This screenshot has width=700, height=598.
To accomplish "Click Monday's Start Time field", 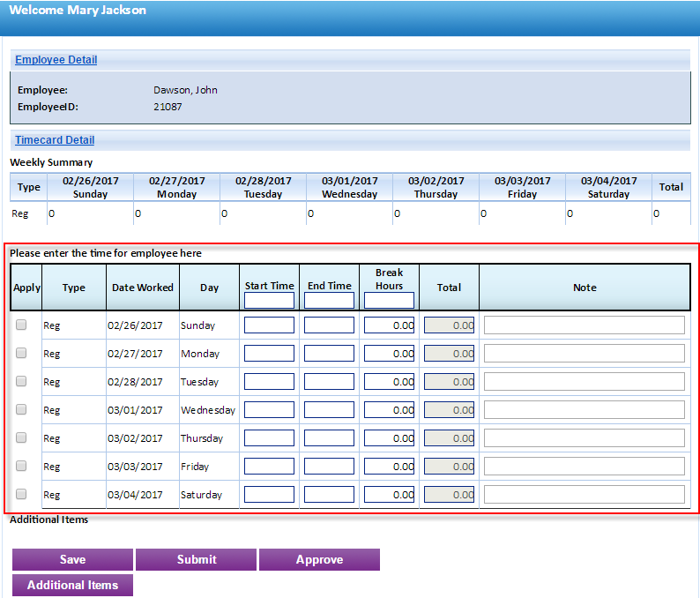I will coord(269,354).
